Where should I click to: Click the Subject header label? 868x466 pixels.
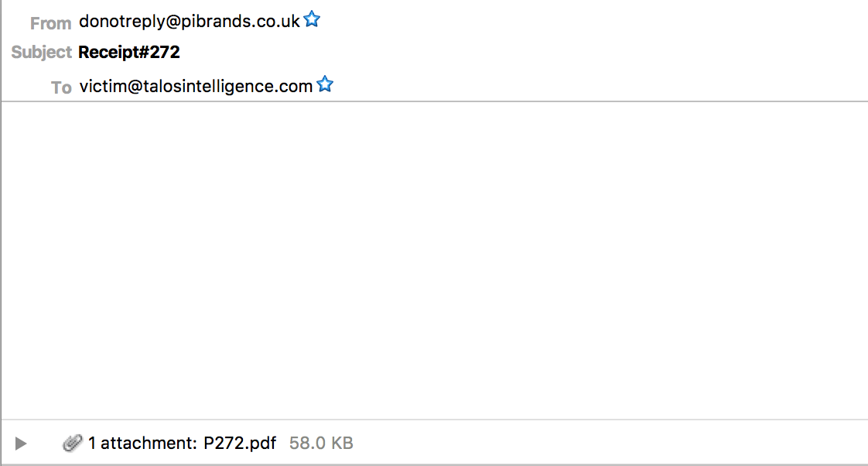(42, 52)
